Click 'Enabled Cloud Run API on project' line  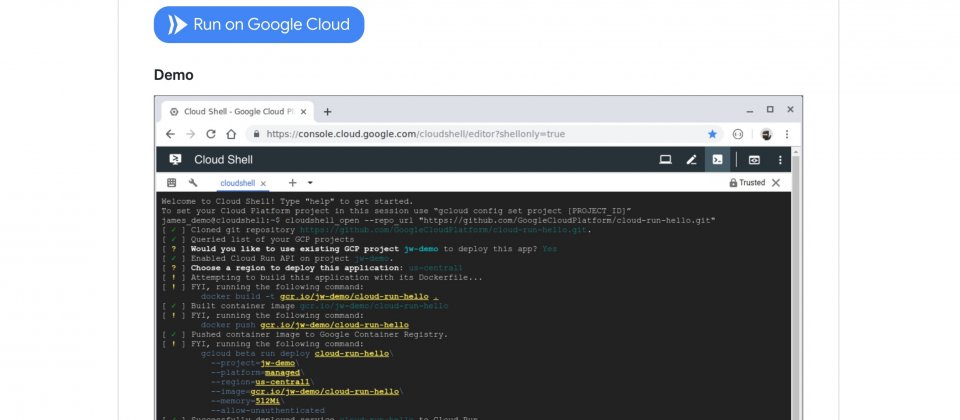(277, 258)
